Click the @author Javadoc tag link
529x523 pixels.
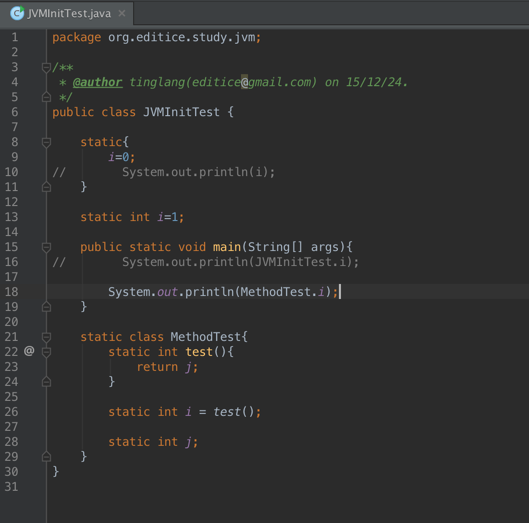click(97, 82)
